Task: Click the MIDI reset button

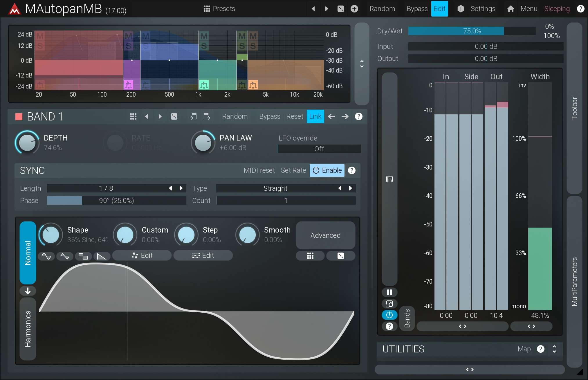Action: pos(259,170)
